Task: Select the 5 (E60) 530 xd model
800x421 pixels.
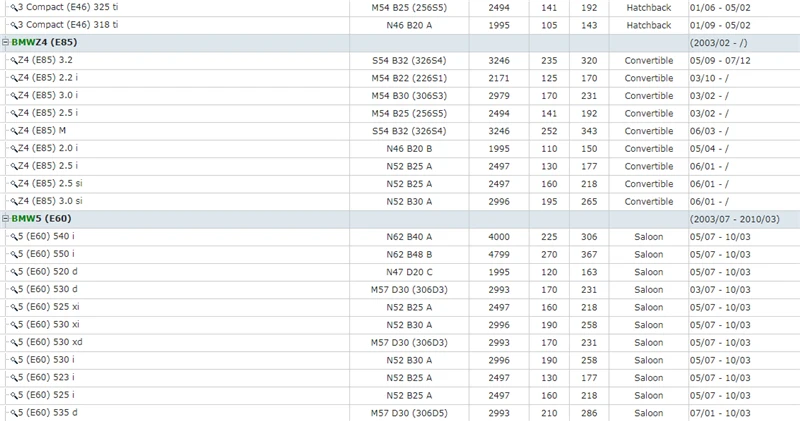Action: point(50,342)
